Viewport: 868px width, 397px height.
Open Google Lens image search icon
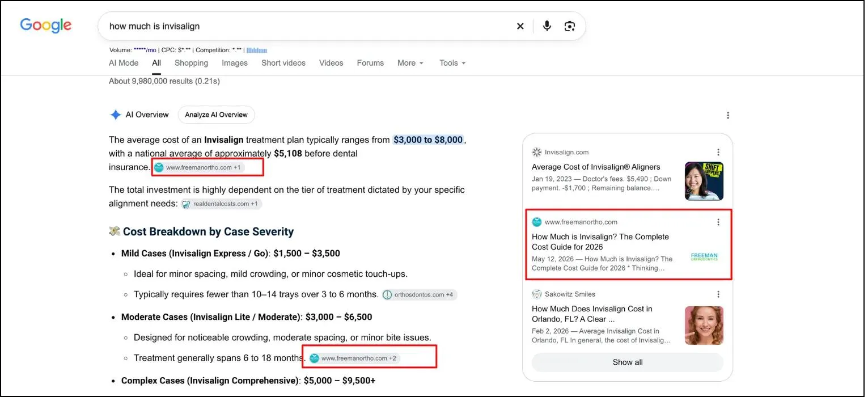coord(570,26)
